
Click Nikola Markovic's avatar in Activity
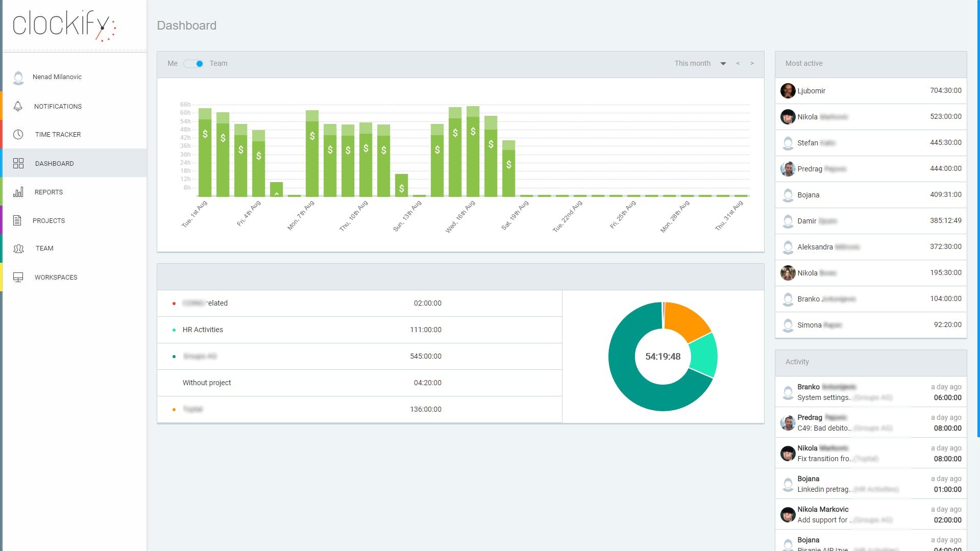click(788, 514)
